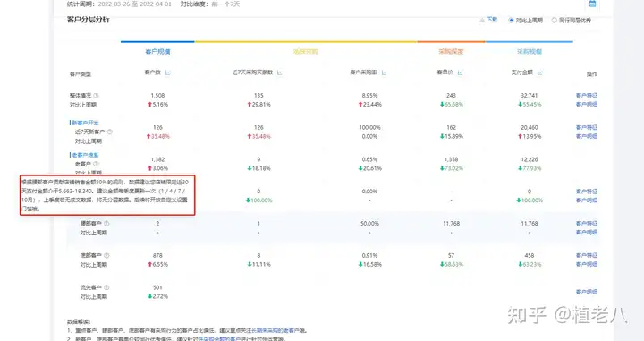
Task: Open trend chart icon beside 近7天采购买家数
Action: (280, 72)
